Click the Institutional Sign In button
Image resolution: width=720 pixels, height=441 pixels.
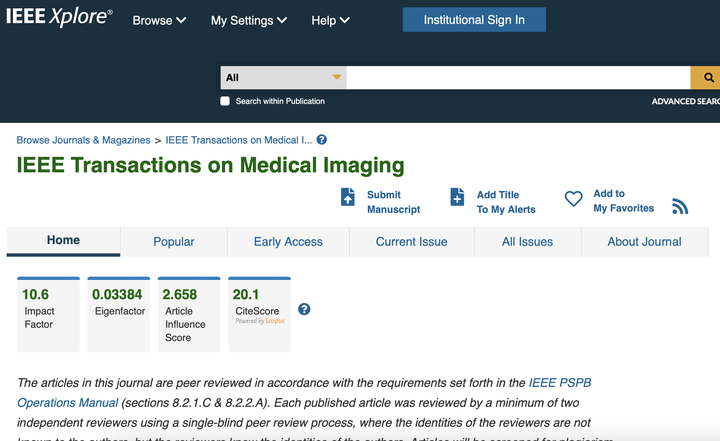point(474,20)
